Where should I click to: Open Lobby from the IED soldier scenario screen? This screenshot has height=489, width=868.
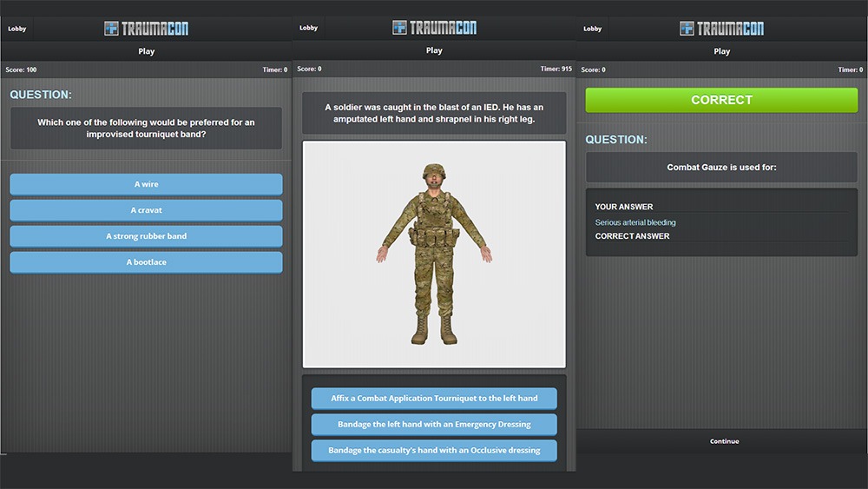308,28
